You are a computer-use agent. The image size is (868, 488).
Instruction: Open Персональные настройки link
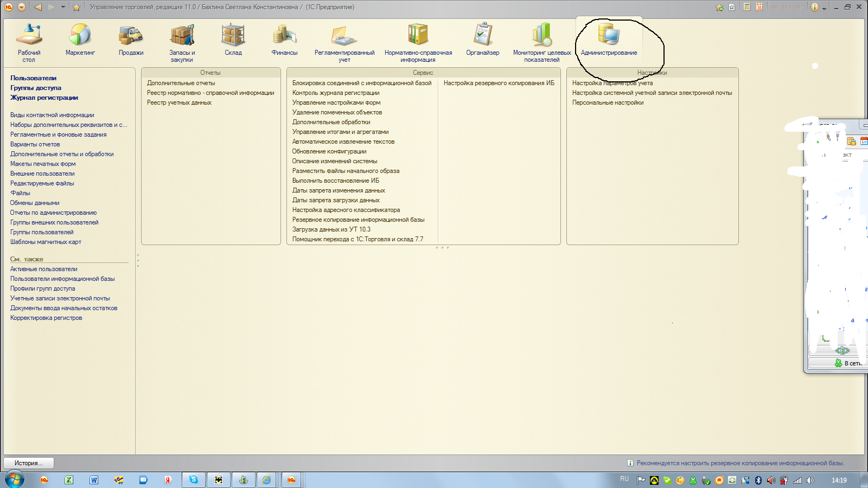coord(608,102)
